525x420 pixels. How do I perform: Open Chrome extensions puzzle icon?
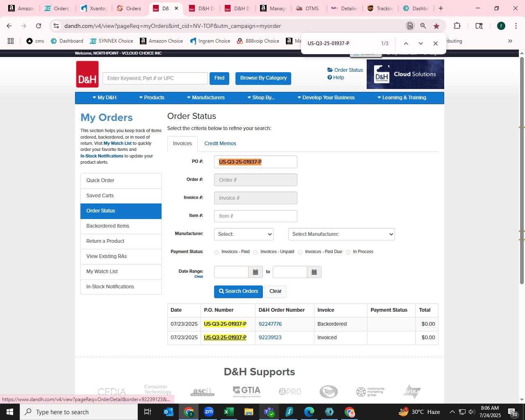[x=457, y=26]
